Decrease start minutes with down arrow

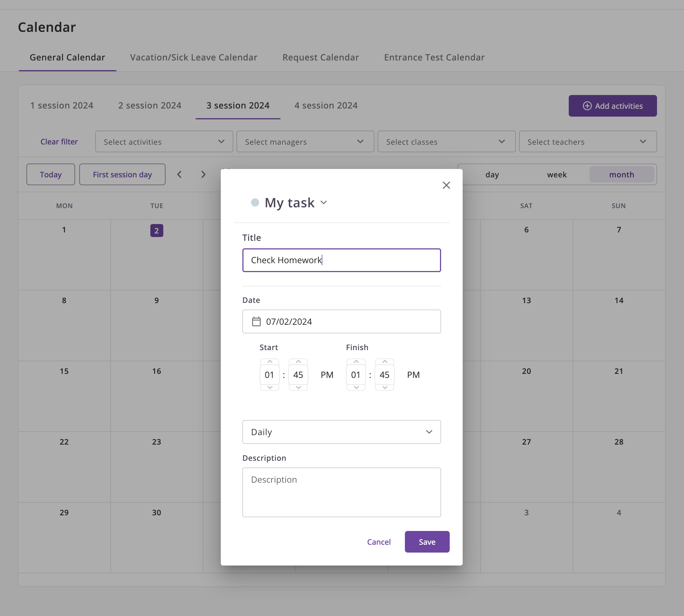coord(298,388)
